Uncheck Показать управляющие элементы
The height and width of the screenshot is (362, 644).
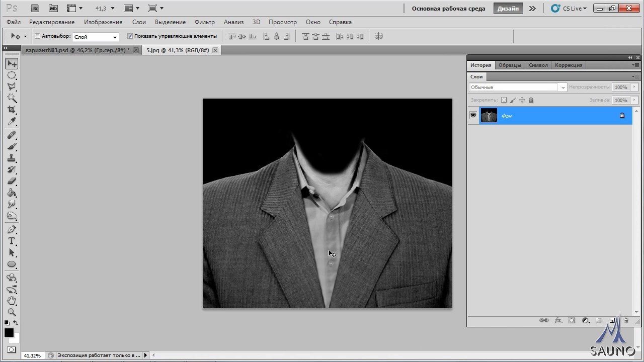click(x=130, y=36)
